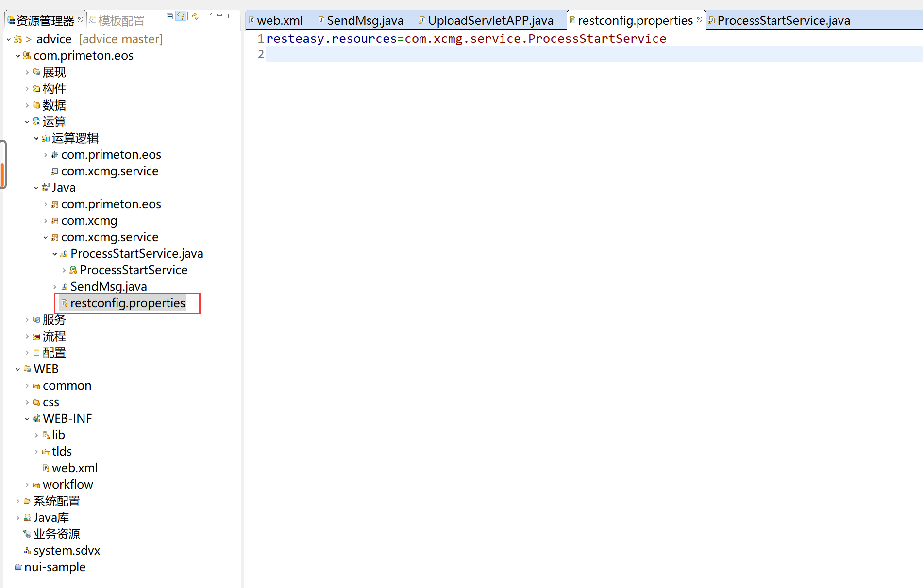
Task: Expand the SendMsg.java file node
Action: pos(55,287)
